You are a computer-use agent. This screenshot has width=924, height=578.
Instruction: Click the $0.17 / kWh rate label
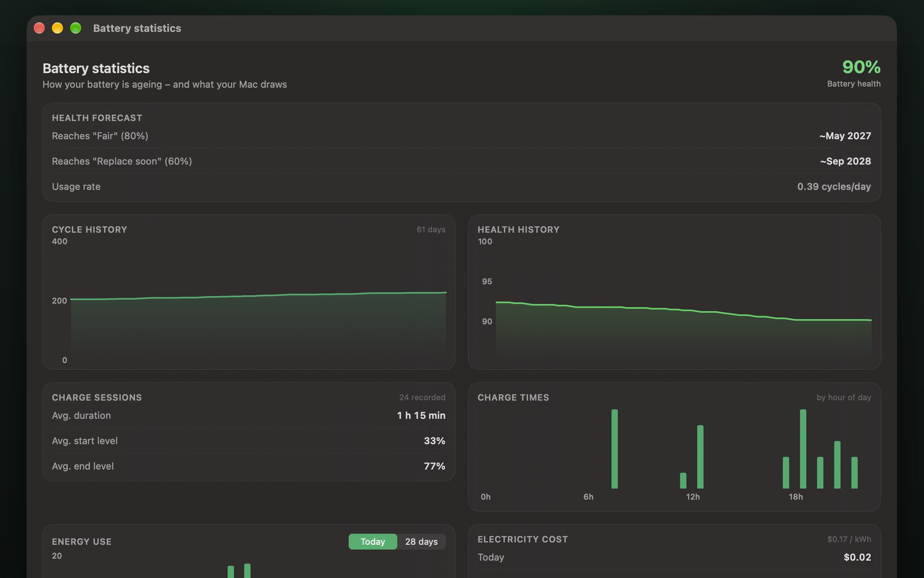[x=849, y=539]
